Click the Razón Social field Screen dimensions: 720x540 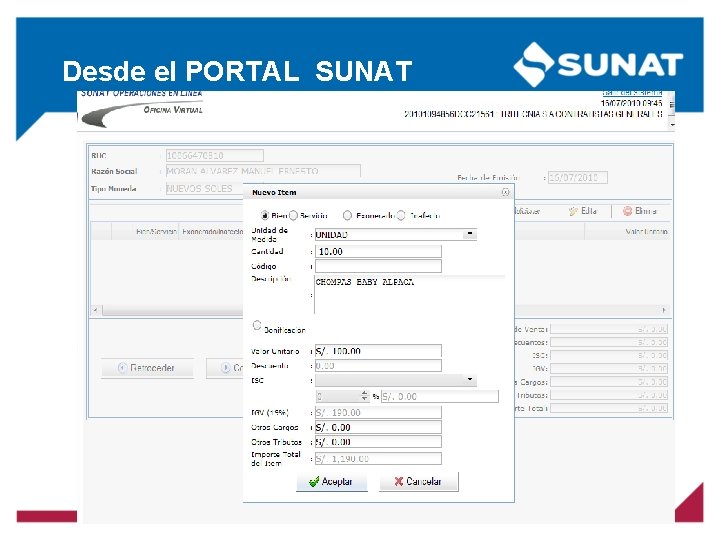(263, 171)
